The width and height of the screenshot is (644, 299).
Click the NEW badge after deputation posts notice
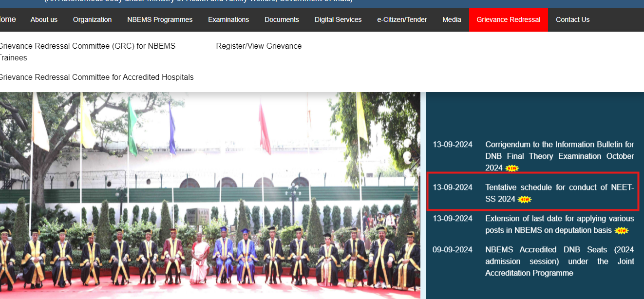tap(622, 231)
